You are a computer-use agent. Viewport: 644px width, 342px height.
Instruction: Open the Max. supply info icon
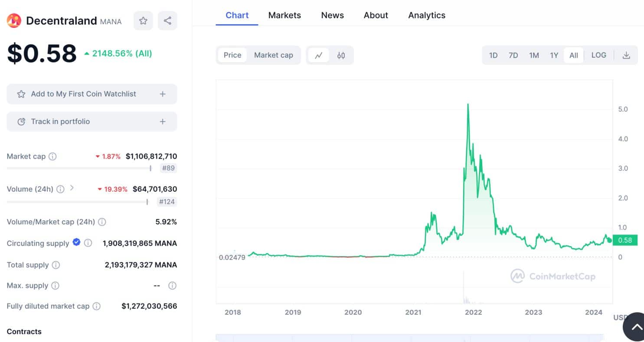[55, 286]
